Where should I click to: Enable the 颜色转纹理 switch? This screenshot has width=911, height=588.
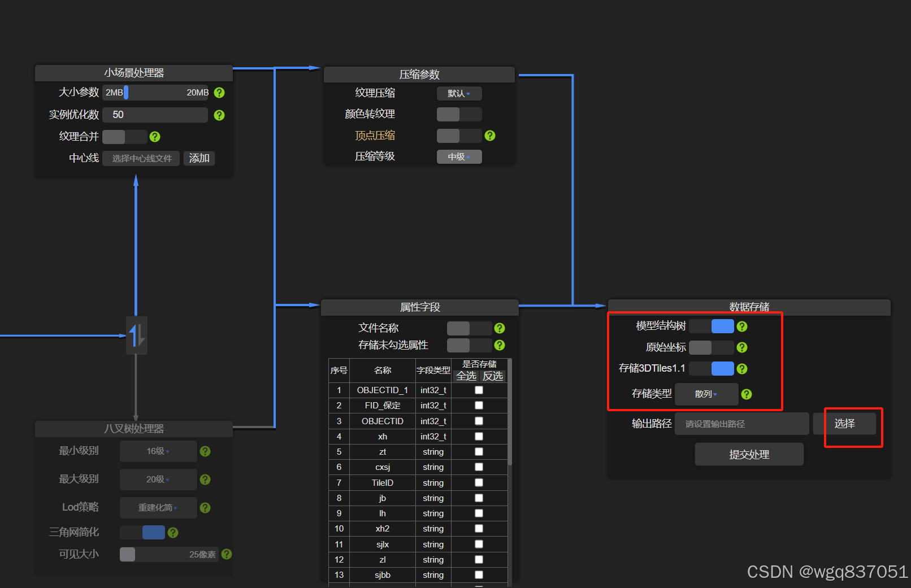click(459, 114)
